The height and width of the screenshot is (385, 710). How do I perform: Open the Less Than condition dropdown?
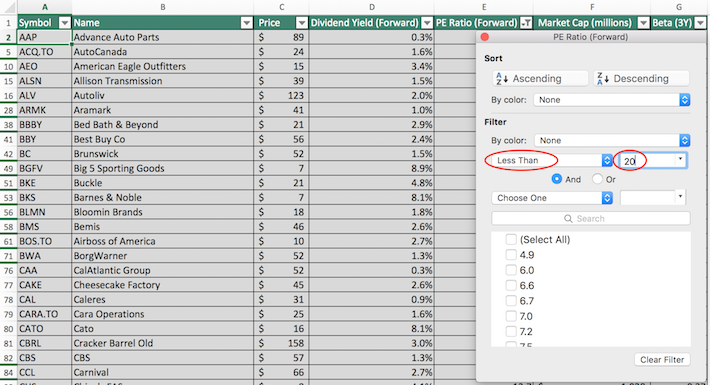[x=552, y=160]
